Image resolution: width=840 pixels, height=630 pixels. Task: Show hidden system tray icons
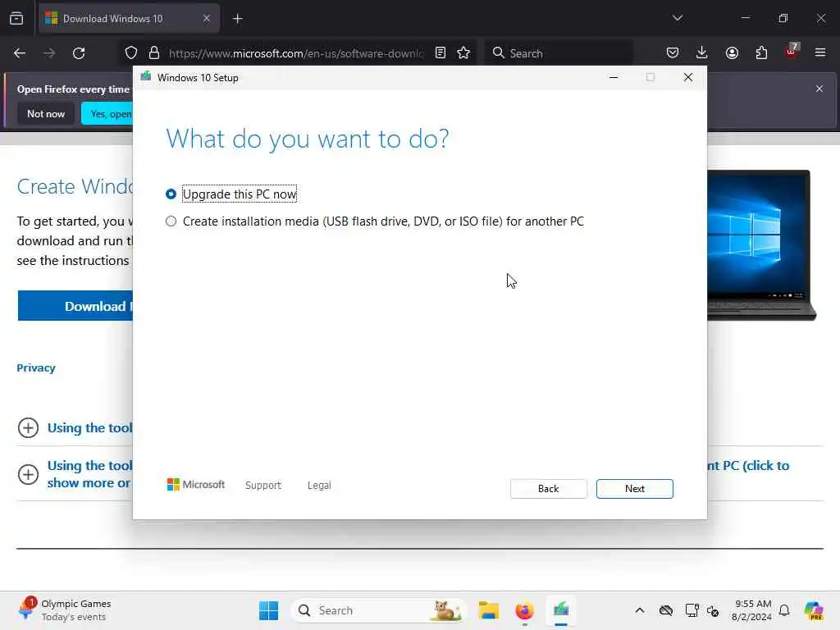[x=640, y=610]
